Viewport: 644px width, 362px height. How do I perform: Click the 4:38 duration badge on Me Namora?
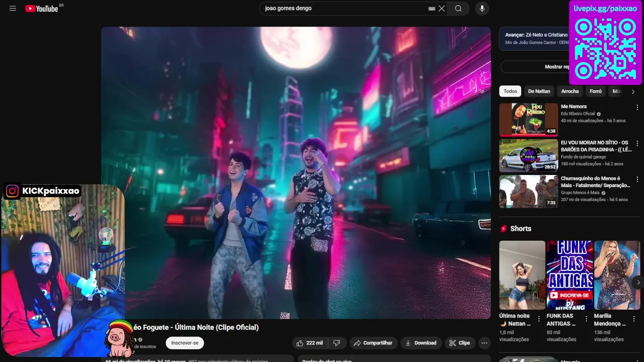(551, 131)
